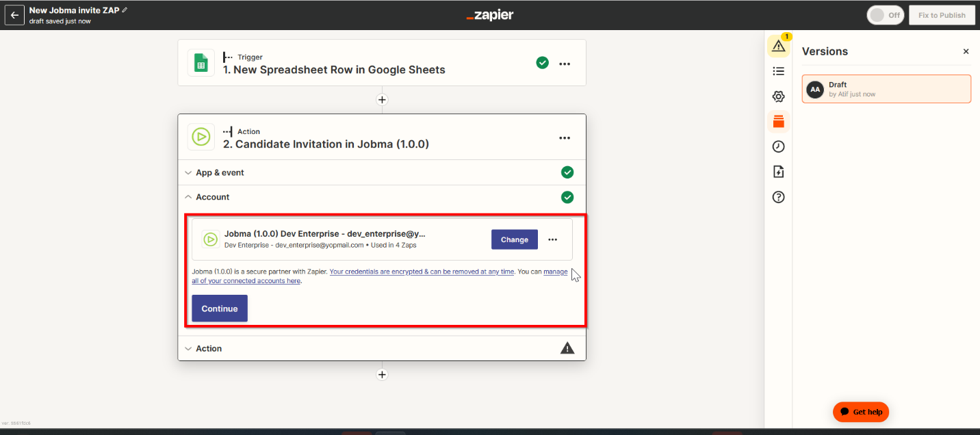The image size is (980, 435).
Task: Click the AA avatar in Draft version
Action: [815, 89]
